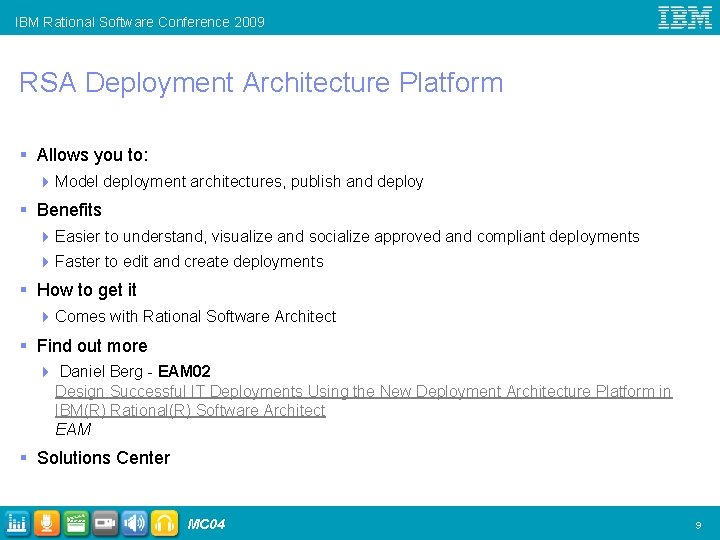The image size is (720, 540).
Task: Click Comes with Rational Software Architect
Action: [x=196, y=316]
